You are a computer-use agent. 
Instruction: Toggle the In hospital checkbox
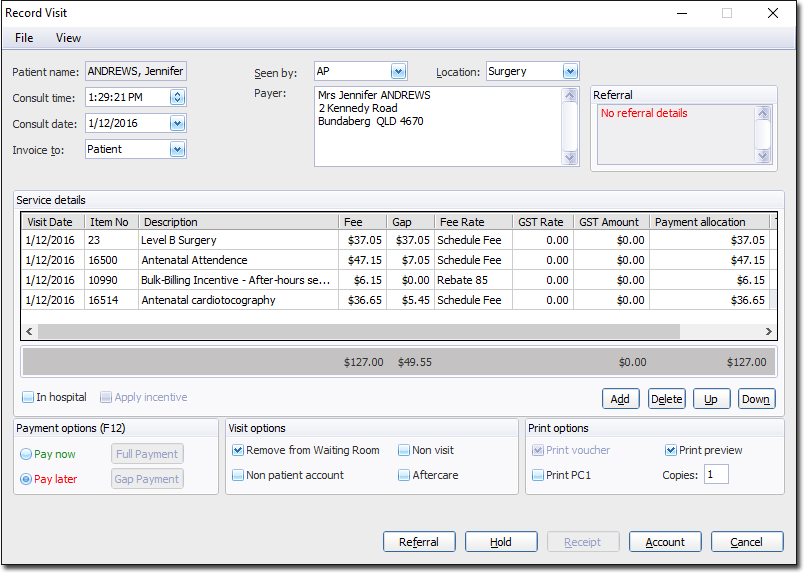pyautogui.click(x=29, y=398)
